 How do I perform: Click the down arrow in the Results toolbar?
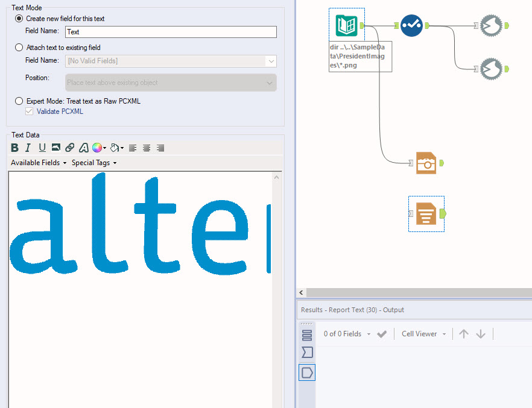pos(481,333)
